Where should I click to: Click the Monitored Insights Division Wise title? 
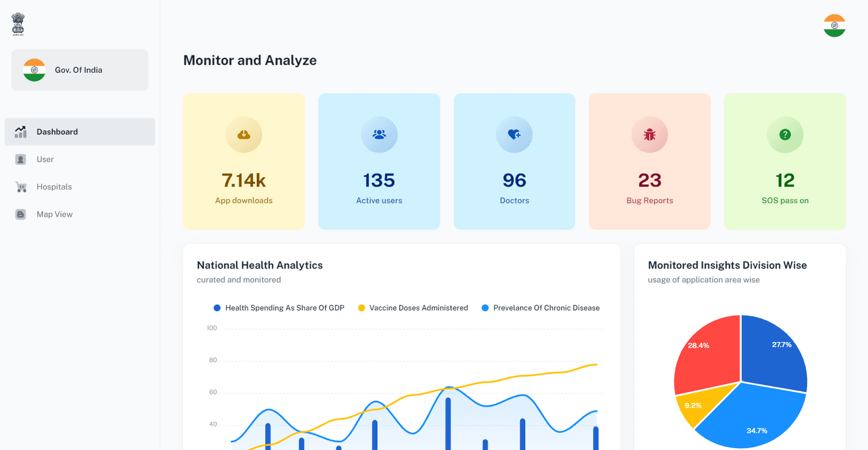coord(728,265)
